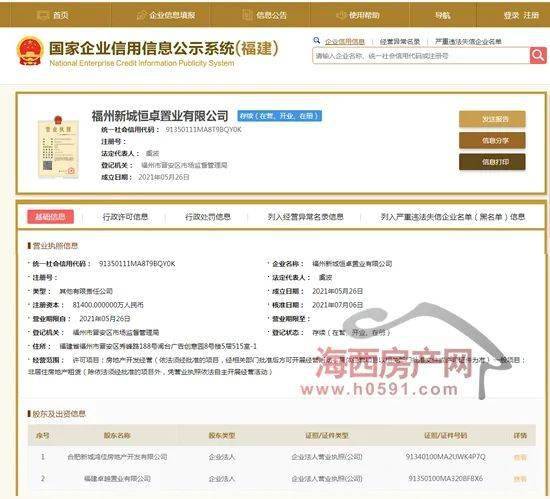Click 营业执照信息 section heading
Viewport: 550px width, 499px height.
coord(55,245)
